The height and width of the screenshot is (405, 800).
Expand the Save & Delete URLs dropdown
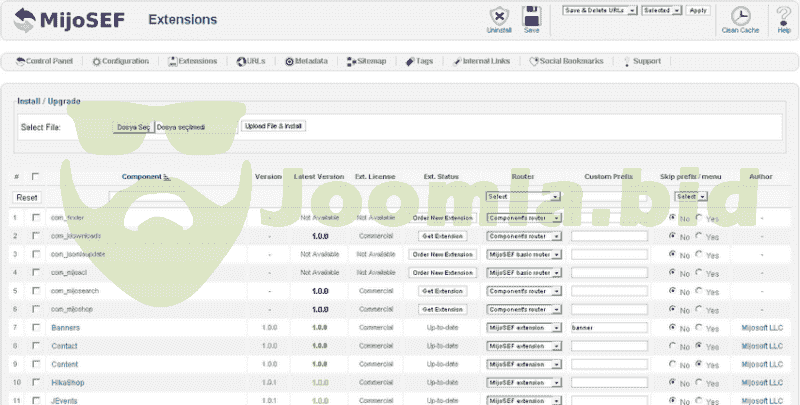tap(598, 10)
